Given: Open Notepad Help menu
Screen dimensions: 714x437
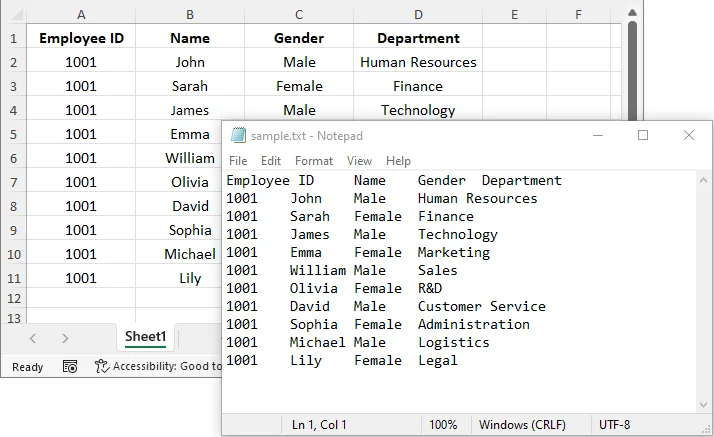Looking at the screenshot, I should click(398, 161).
